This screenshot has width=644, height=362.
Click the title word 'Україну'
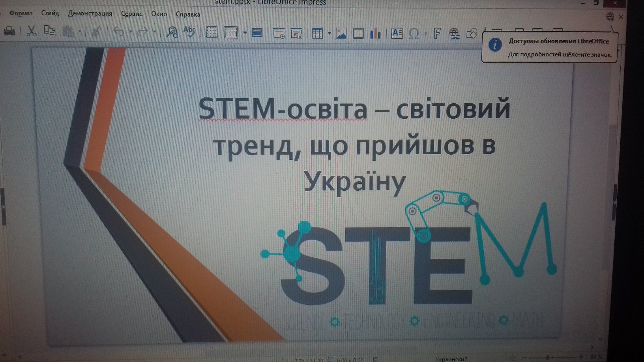355,183
